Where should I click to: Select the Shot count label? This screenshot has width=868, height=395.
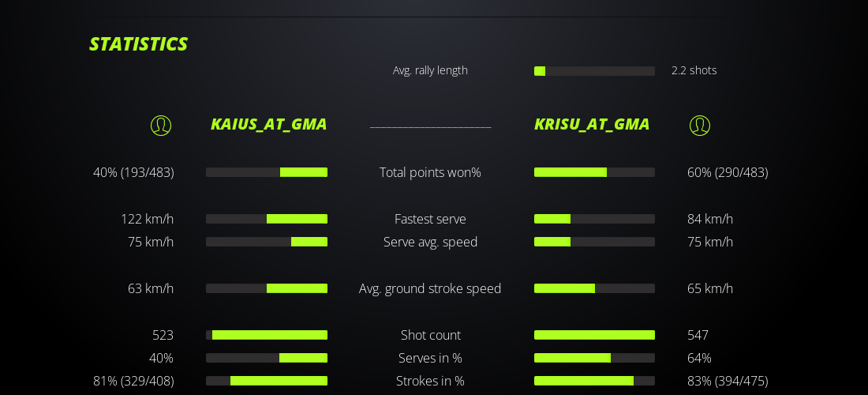click(430, 335)
